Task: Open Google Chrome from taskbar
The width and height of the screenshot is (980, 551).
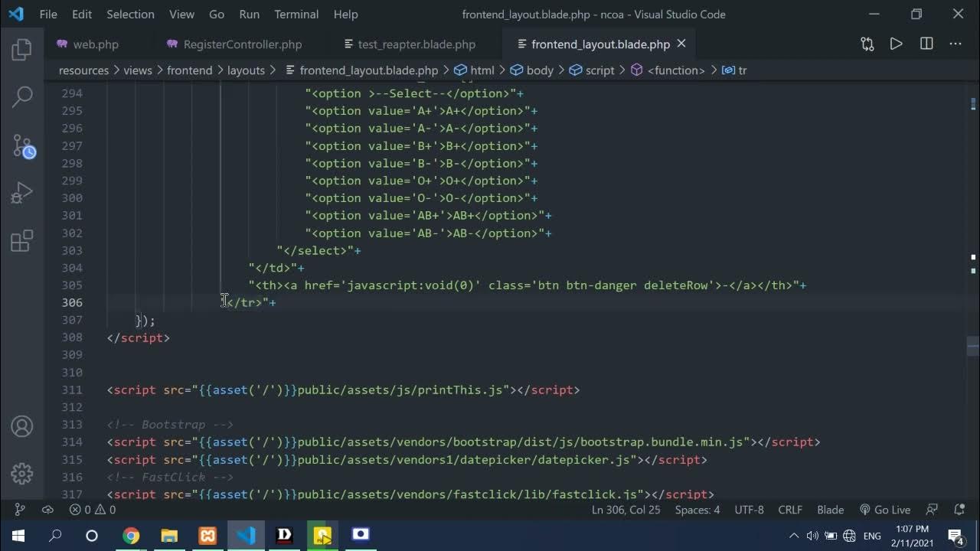Action: (131, 536)
